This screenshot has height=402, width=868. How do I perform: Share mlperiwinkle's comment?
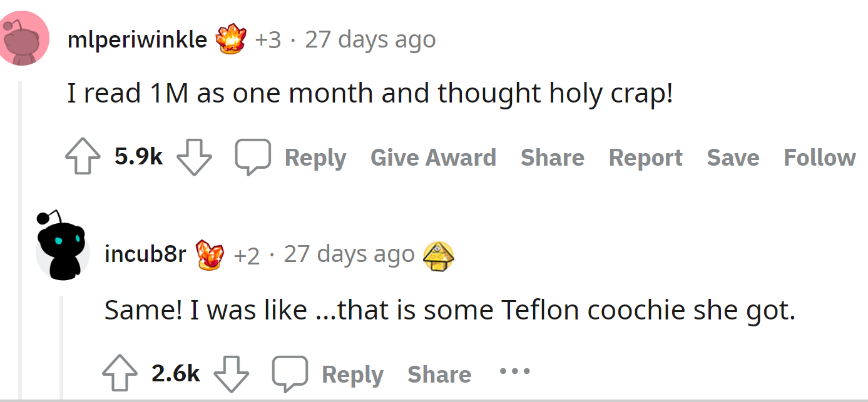pyautogui.click(x=552, y=158)
